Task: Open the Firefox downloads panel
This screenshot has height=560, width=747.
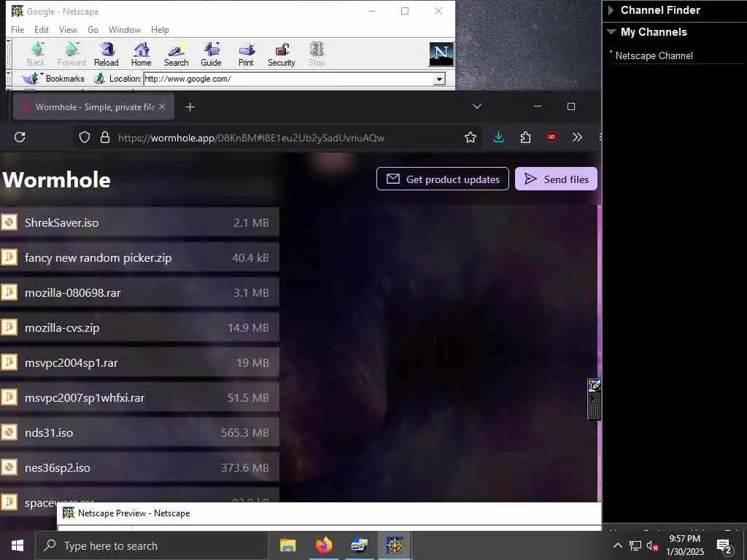Action: tap(499, 138)
